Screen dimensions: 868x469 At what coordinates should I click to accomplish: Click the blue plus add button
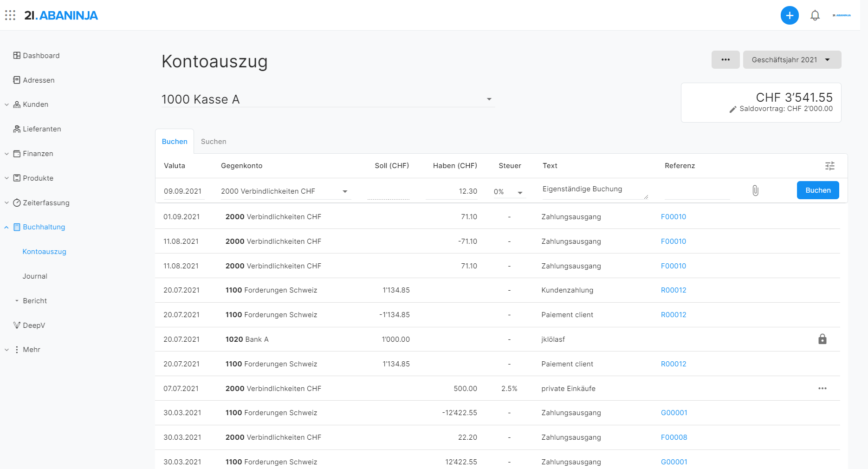point(789,15)
